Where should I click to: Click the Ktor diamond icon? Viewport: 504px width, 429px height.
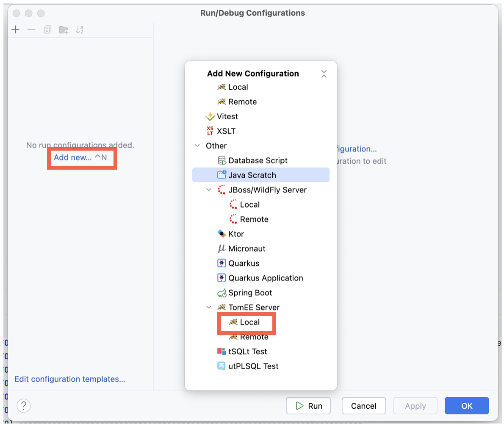[x=222, y=234]
